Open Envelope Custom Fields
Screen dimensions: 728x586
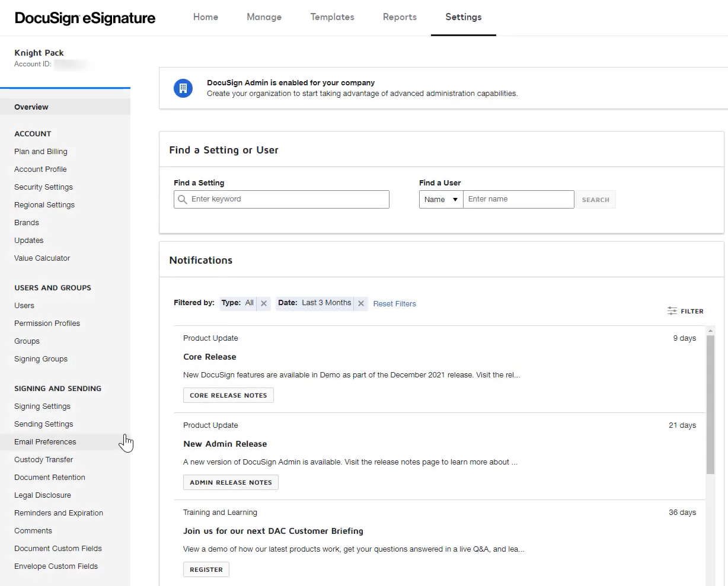(56, 566)
